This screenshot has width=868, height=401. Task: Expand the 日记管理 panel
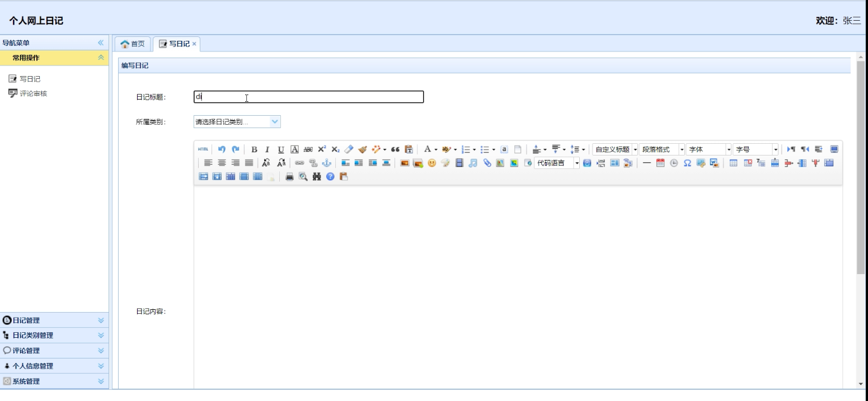pyautogui.click(x=54, y=320)
